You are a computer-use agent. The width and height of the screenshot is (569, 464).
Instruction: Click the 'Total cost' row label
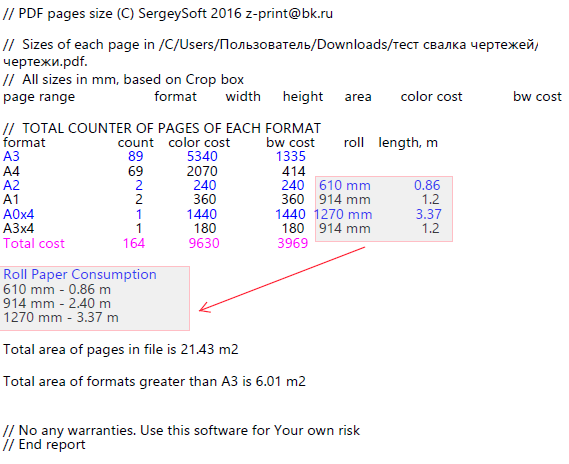pyautogui.click(x=34, y=243)
